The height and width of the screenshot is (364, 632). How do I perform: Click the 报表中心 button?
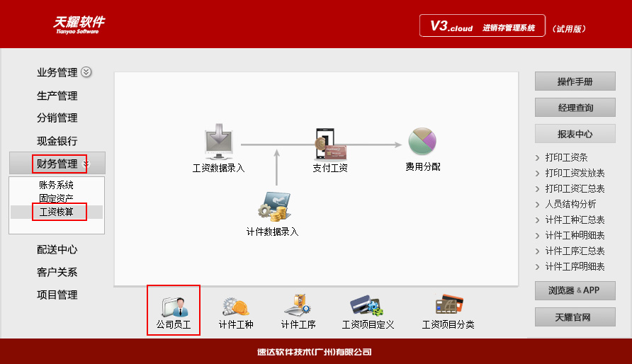575,134
